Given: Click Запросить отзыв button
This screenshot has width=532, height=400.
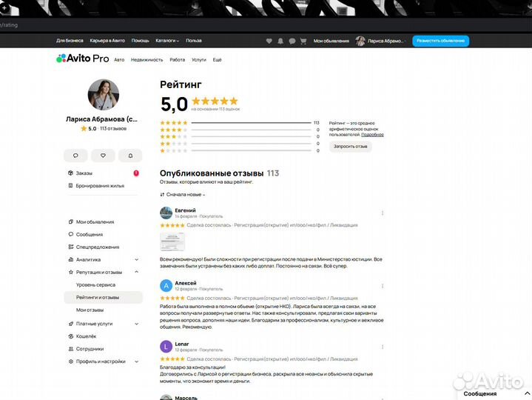Looking at the screenshot, I should [350, 147].
